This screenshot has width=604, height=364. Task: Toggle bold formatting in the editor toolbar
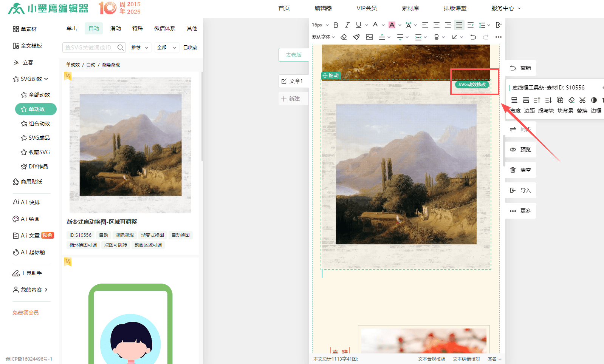(x=336, y=25)
